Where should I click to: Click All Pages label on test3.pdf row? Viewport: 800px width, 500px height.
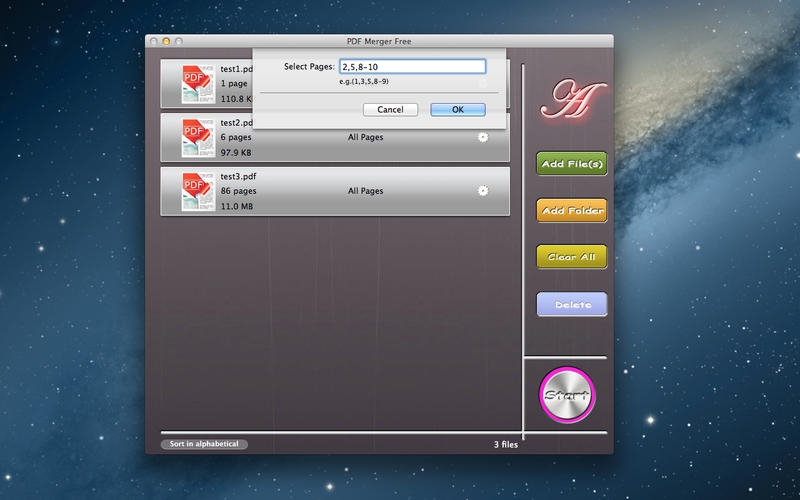[x=365, y=190]
